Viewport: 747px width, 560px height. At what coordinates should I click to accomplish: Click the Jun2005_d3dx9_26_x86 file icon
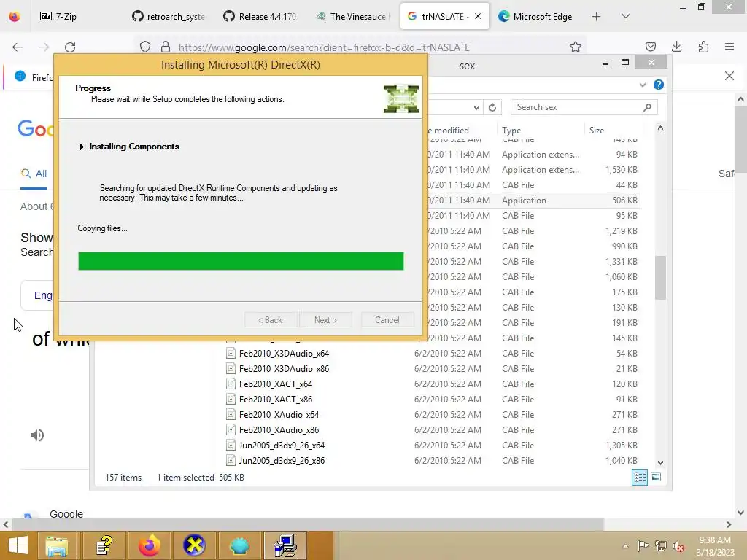click(x=231, y=461)
